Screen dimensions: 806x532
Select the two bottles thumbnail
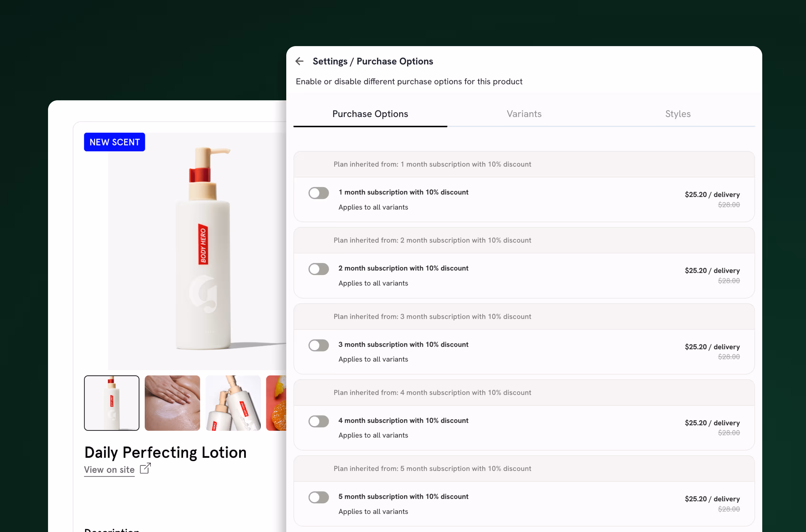pos(233,403)
